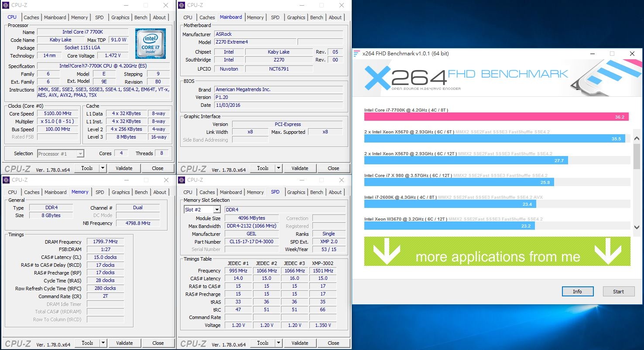Click the motherboard Model field Z270 Extreme4
This screenshot has width=644, height=350.
[255, 42]
